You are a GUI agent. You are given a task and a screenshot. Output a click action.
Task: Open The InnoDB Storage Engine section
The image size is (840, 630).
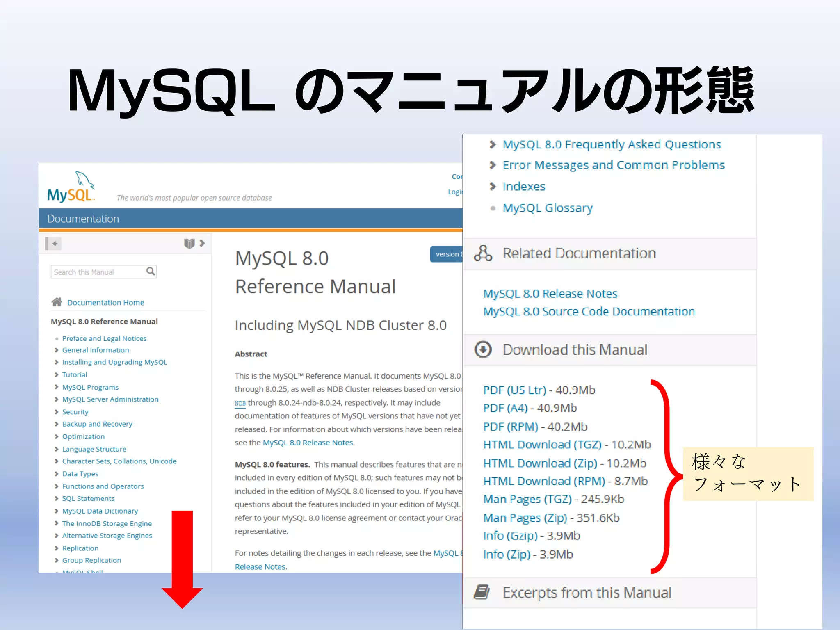click(x=107, y=524)
